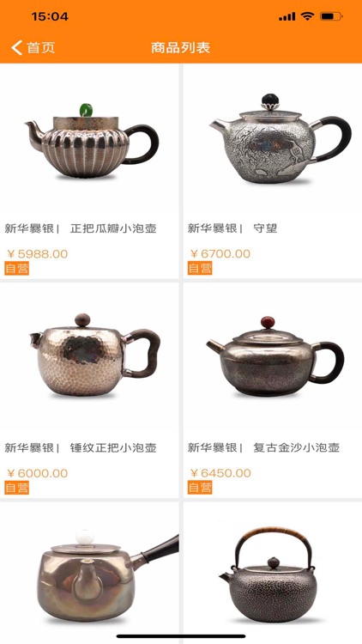Tap the cellular signal bars icon

pyautogui.click(x=287, y=17)
